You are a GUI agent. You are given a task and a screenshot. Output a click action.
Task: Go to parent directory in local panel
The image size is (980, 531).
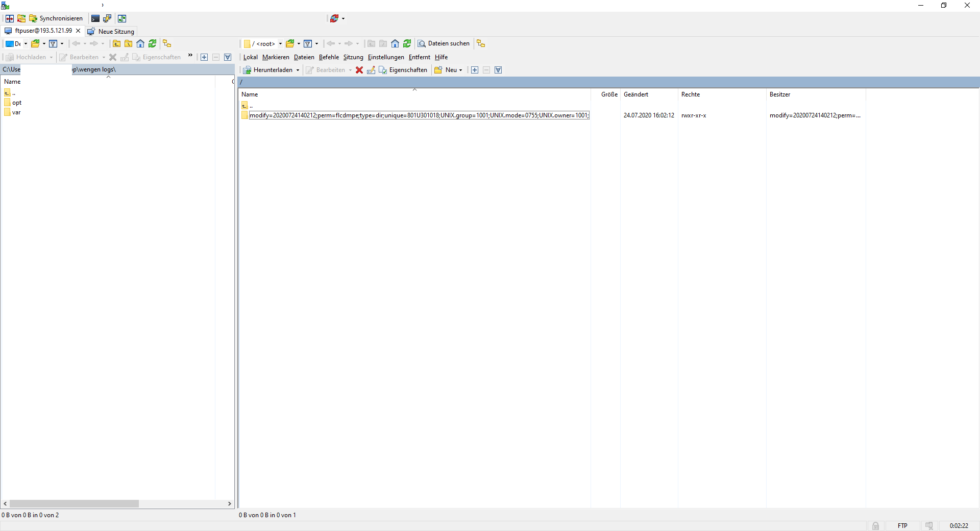[x=116, y=44]
